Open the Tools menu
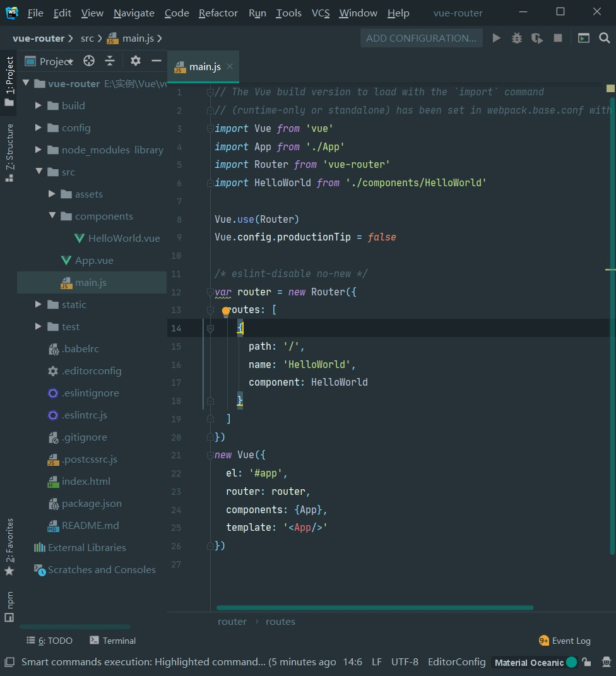The width and height of the screenshot is (616, 676). click(288, 13)
